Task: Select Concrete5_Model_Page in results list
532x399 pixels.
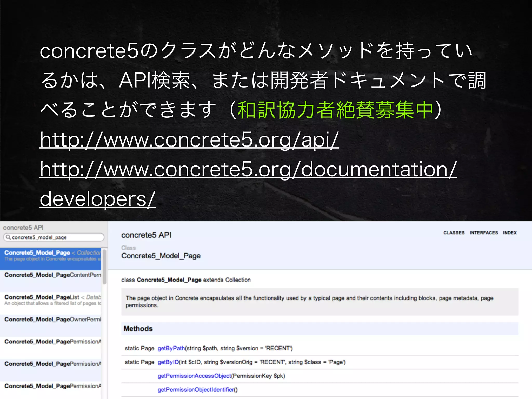Action: point(50,259)
